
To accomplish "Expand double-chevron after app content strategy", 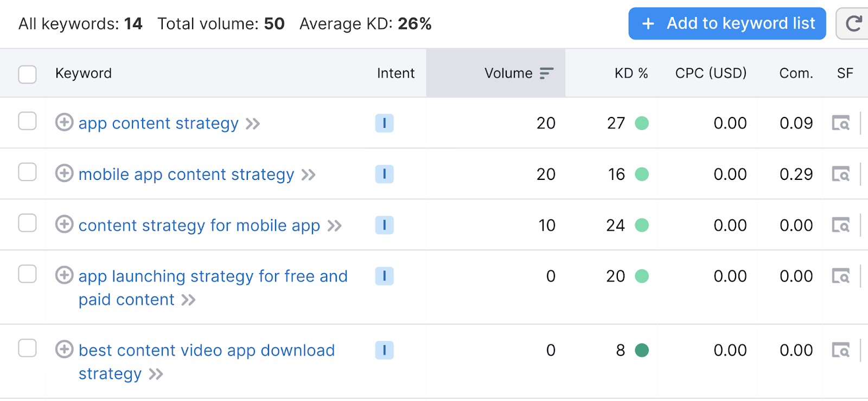I will coord(253,124).
